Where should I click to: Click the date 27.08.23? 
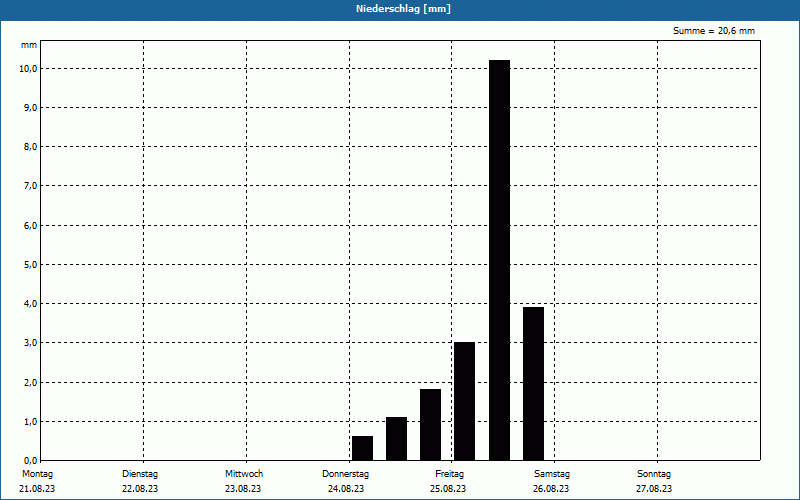pos(654,489)
